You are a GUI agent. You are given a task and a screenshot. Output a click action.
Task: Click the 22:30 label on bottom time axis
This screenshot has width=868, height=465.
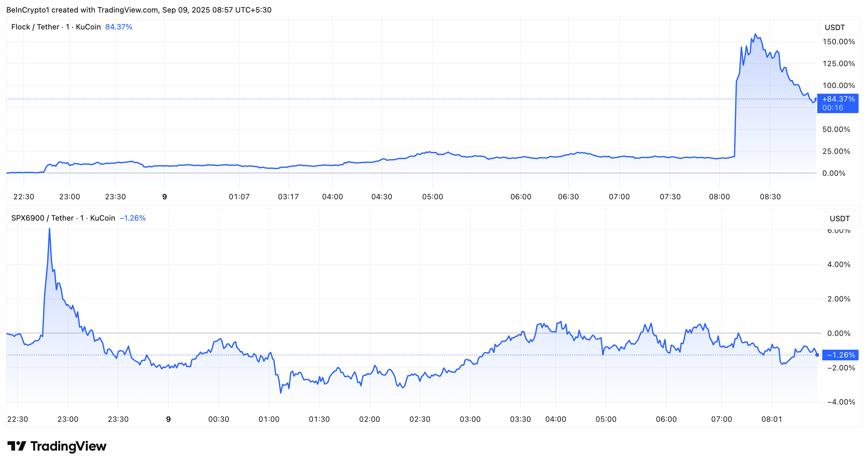(x=17, y=419)
